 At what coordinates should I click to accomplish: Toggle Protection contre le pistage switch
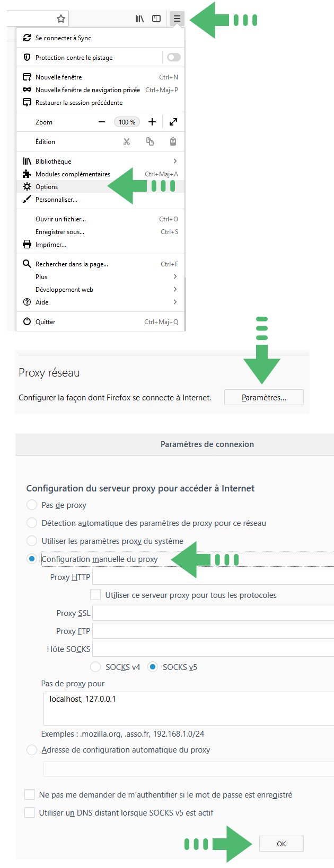[173, 57]
